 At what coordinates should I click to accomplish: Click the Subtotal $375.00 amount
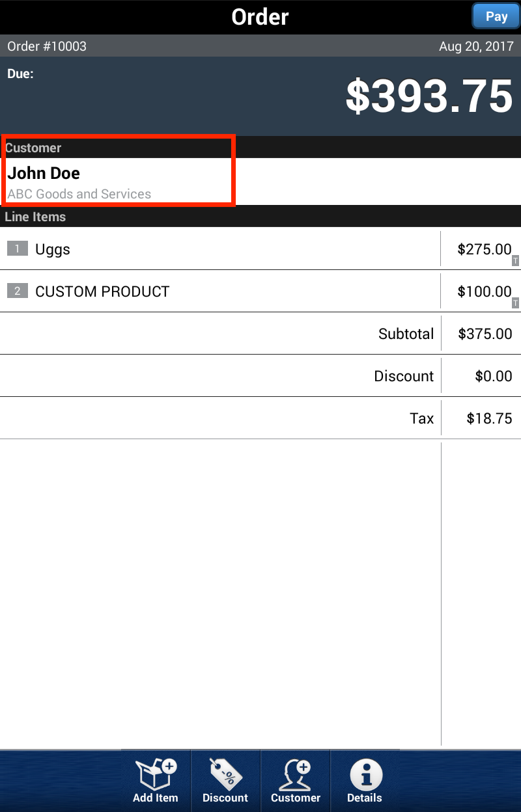tap(485, 334)
